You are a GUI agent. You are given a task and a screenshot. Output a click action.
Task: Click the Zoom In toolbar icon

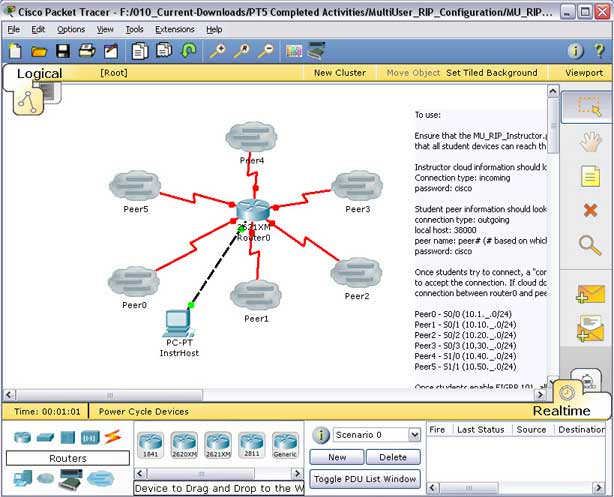pyautogui.click(x=217, y=51)
